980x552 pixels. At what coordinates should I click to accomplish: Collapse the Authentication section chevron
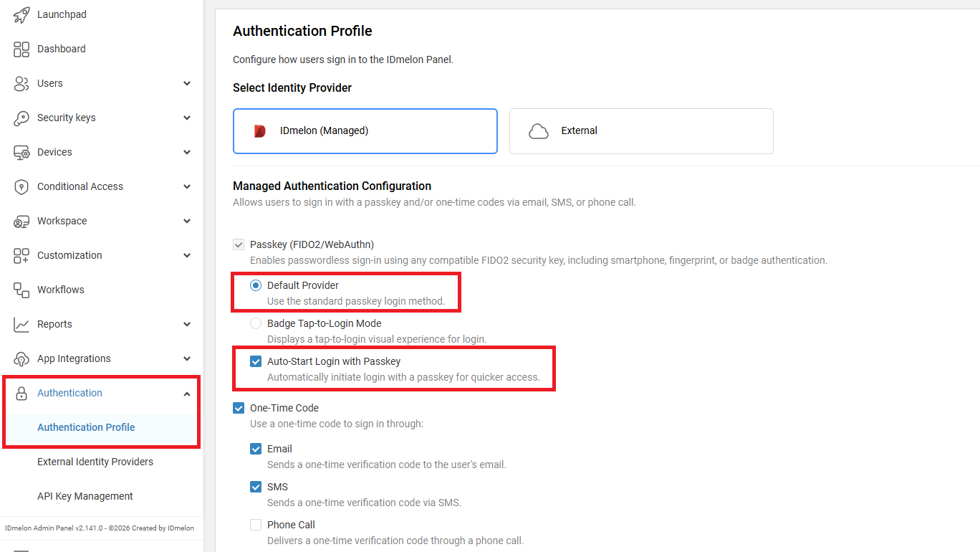click(x=187, y=394)
